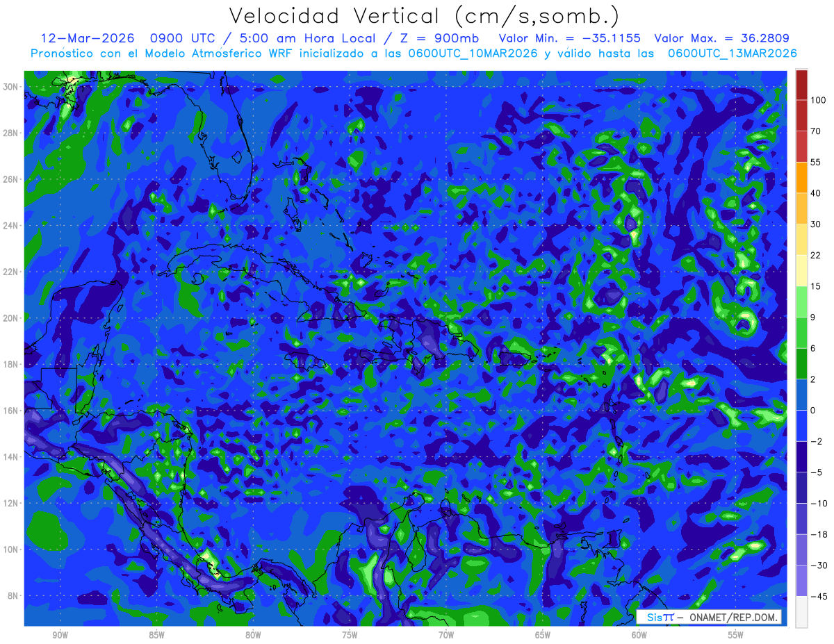Select the bright blue swatch between 0 and -2

point(801,425)
